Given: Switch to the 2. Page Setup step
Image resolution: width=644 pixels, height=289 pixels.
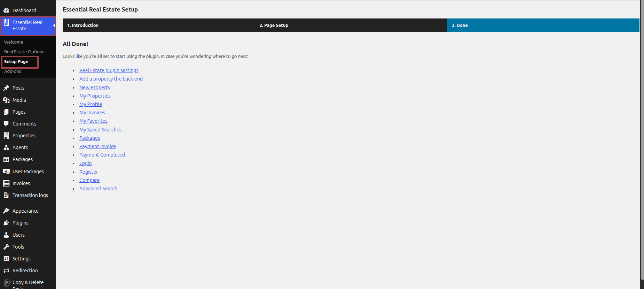Looking at the screenshot, I should click(274, 25).
